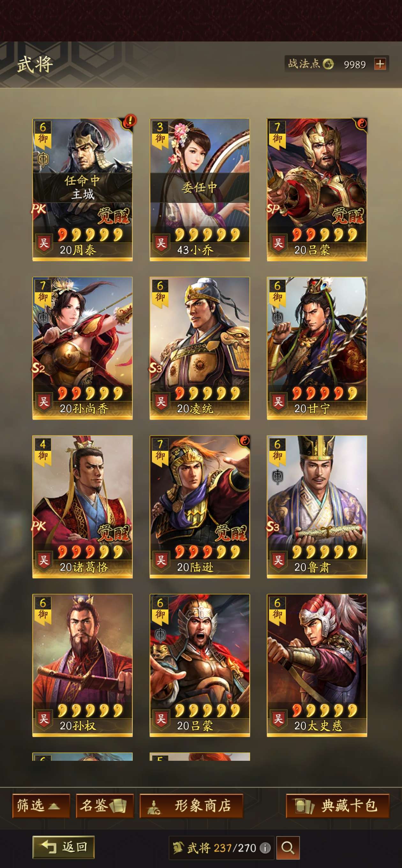Go back with the 返回 button
Image resolution: width=402 pixels, height=868 pixels.
point(63,847)
